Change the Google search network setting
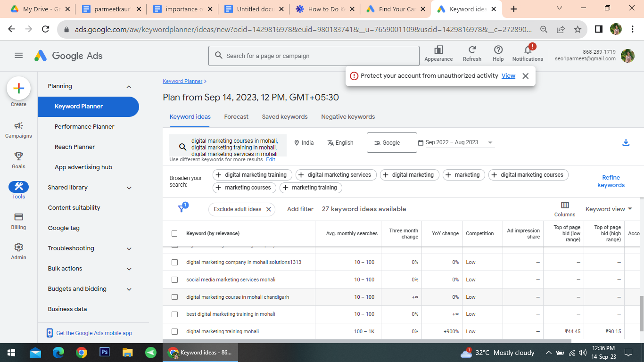Screen dimensions: 644x362 [392, 143]
